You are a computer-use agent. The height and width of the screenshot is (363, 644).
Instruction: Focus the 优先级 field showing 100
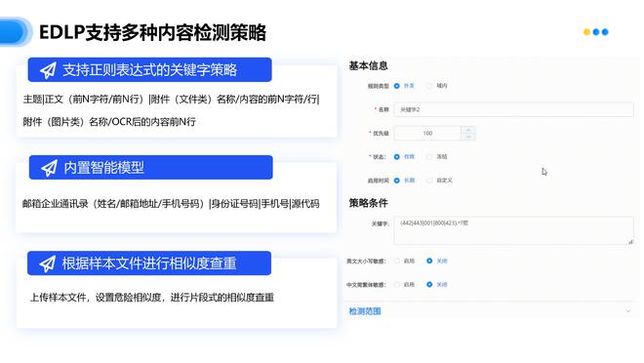[427, 133]
